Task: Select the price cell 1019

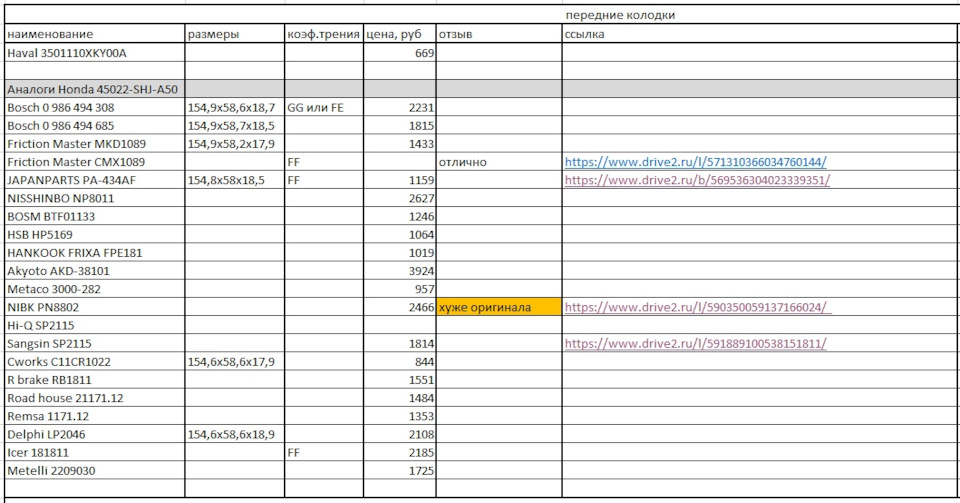Action: click(x=400, y=253)
